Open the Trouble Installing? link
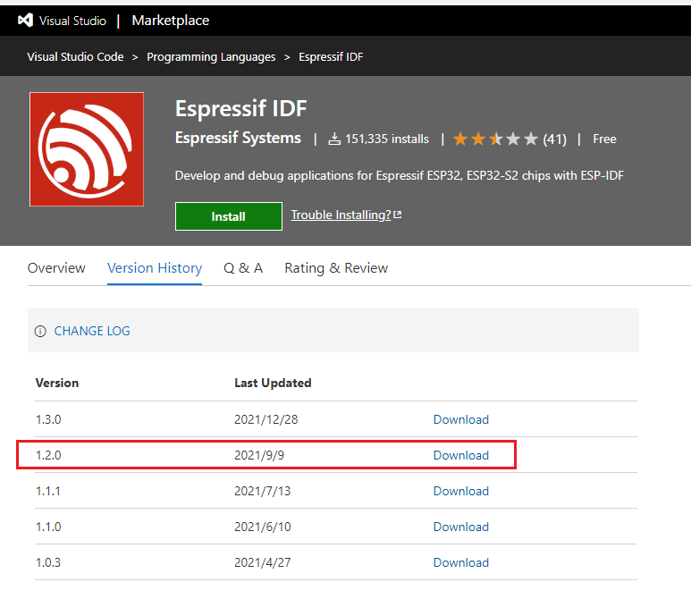 pyautogui.click(x=341, y=215)
